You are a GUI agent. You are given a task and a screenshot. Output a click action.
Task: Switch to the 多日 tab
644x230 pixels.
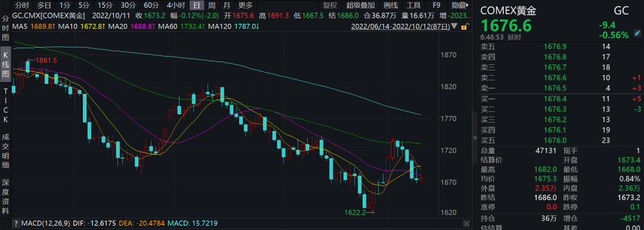44,5
